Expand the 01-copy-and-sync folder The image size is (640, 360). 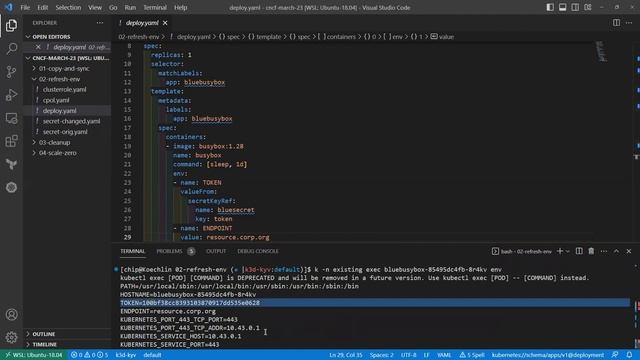64,69
